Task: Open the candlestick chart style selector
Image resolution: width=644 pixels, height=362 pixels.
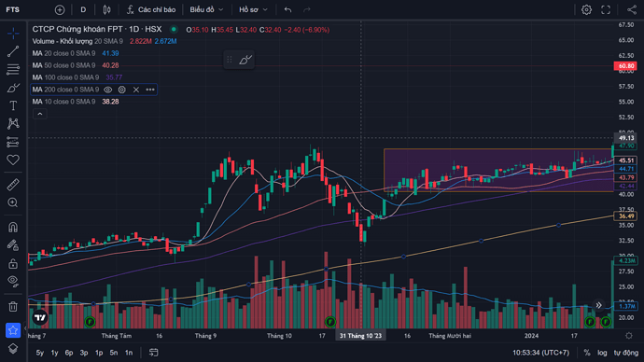Action: (x=106, y=10)
